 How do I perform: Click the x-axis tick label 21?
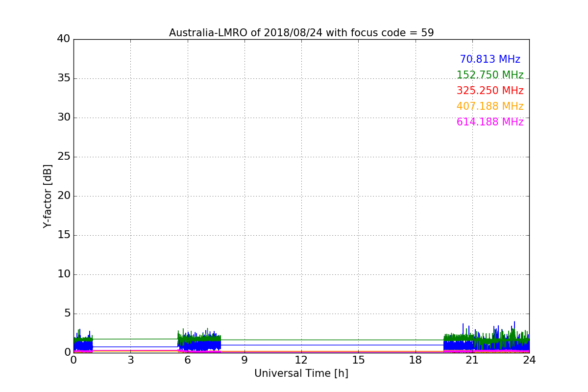coord(472,360)
